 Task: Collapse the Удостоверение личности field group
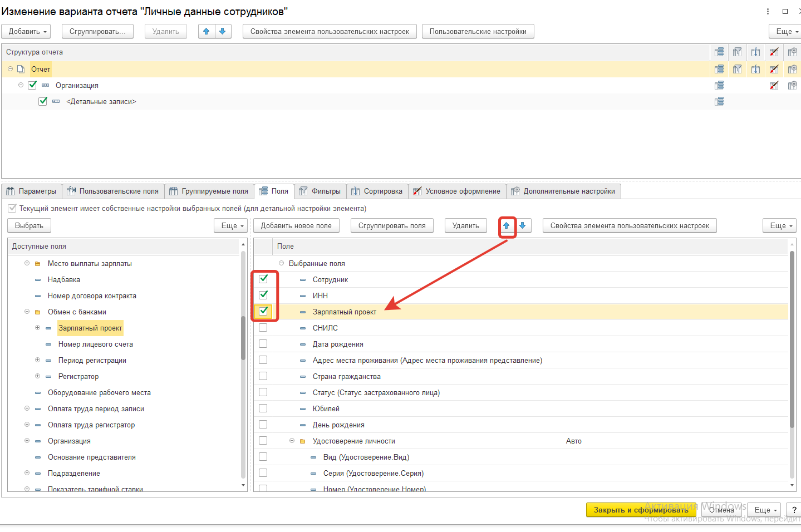(x=292, y=441)
